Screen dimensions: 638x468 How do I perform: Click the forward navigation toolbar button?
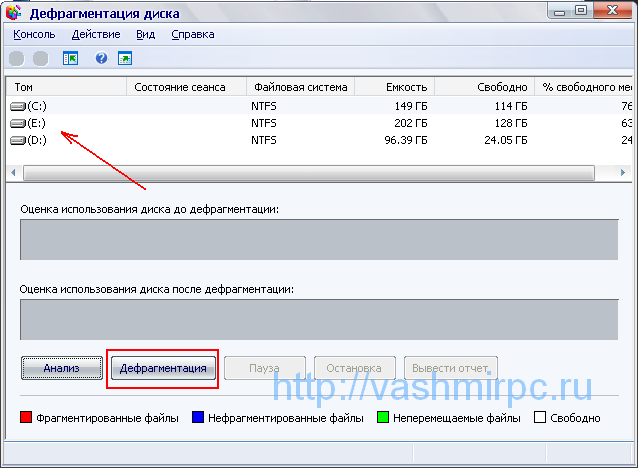(x=41, y=59)
